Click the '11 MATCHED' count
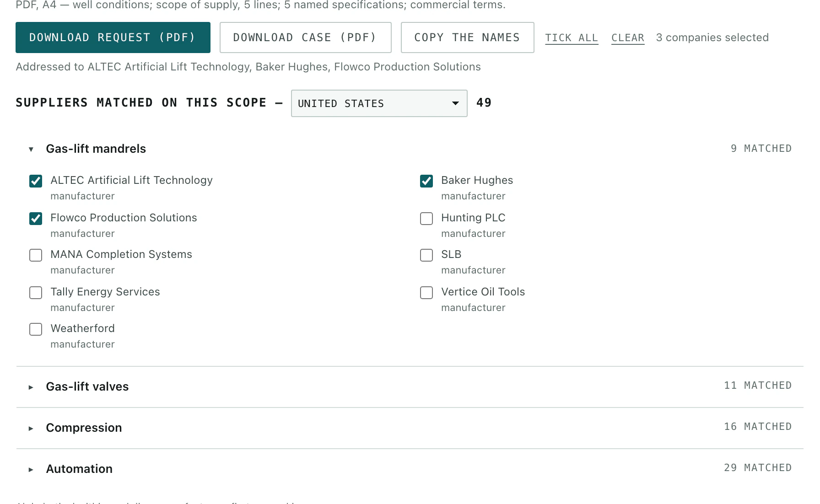The image size is (820, 504). coord(758,386)
